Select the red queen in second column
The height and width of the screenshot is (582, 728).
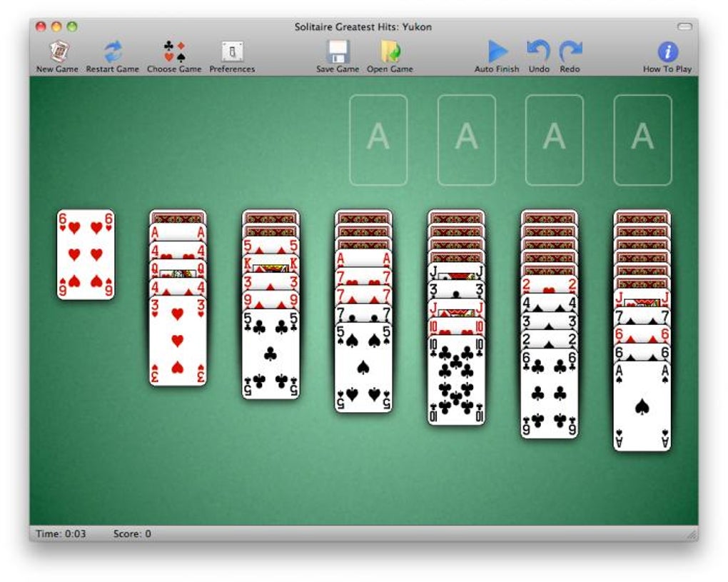(178, 269)
